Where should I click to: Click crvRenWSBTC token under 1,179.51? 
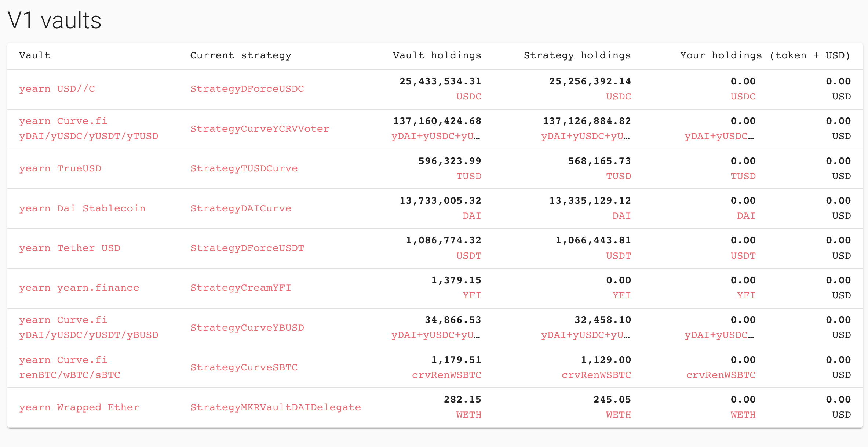tap(446, 375)
